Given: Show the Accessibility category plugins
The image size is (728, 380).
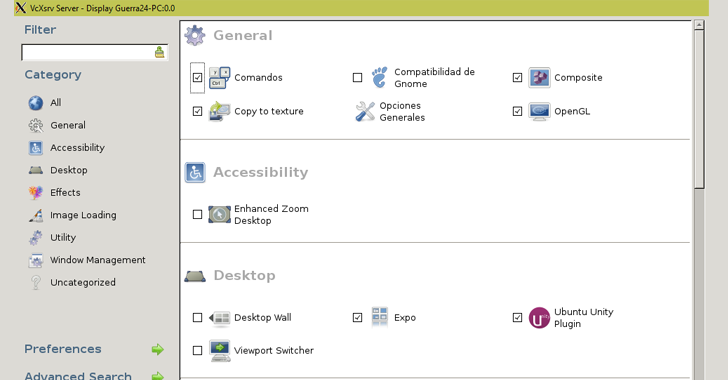Looking at the screenshot, I should click(66, 148).
